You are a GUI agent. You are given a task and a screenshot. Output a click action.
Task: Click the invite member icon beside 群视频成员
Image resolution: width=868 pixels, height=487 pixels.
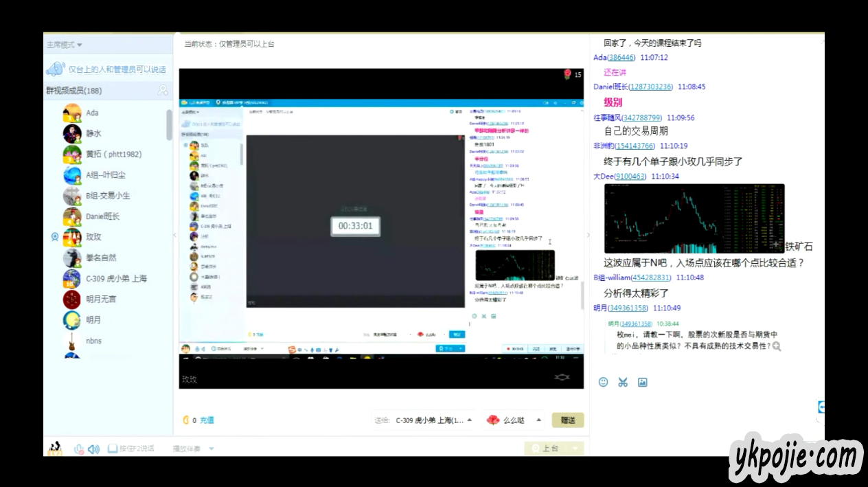[x=163, y=90]
